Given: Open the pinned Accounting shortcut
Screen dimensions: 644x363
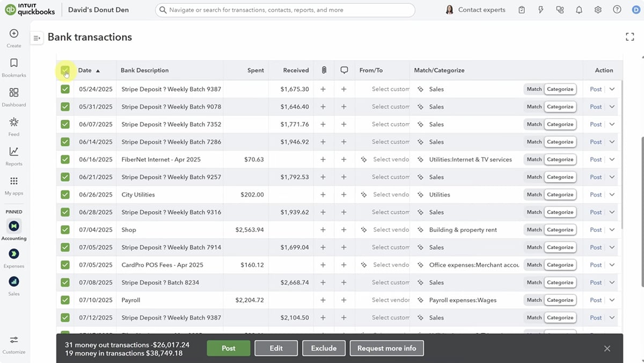Looking at the screenshot, I should 13,226.
